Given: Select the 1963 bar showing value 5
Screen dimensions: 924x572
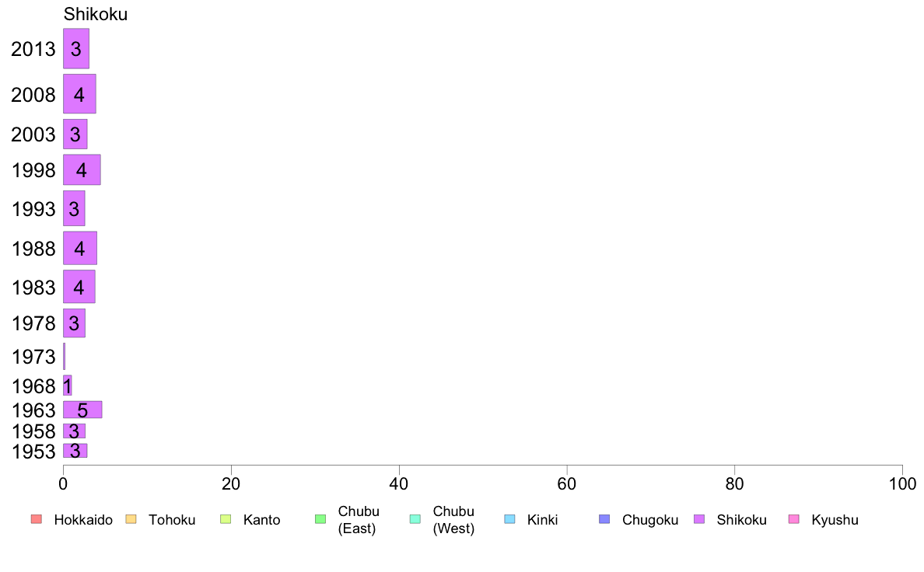Looking at the screenshot, I should (x=82, y=410).
